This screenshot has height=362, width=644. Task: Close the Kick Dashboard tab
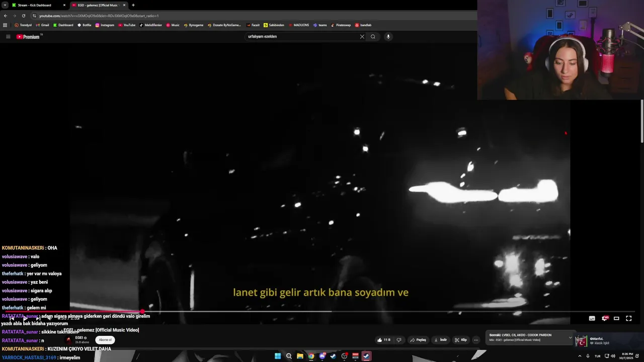pyautogui.click(x=64, y=5)
